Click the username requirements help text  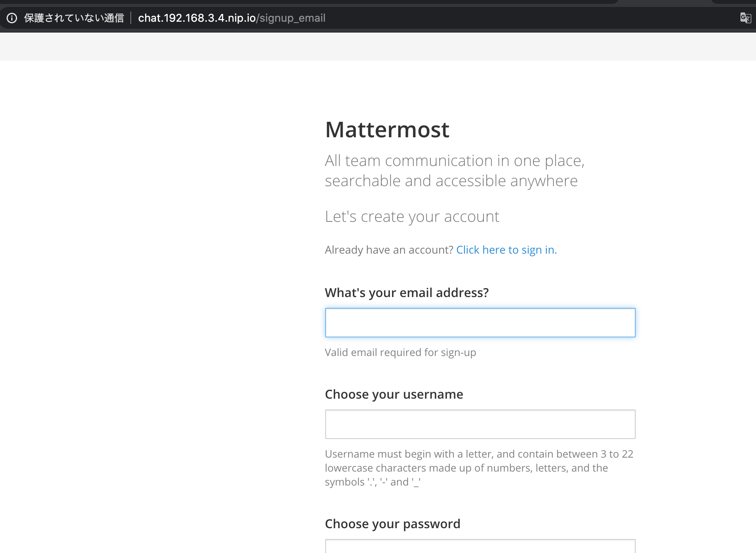(x=479, y=468)
